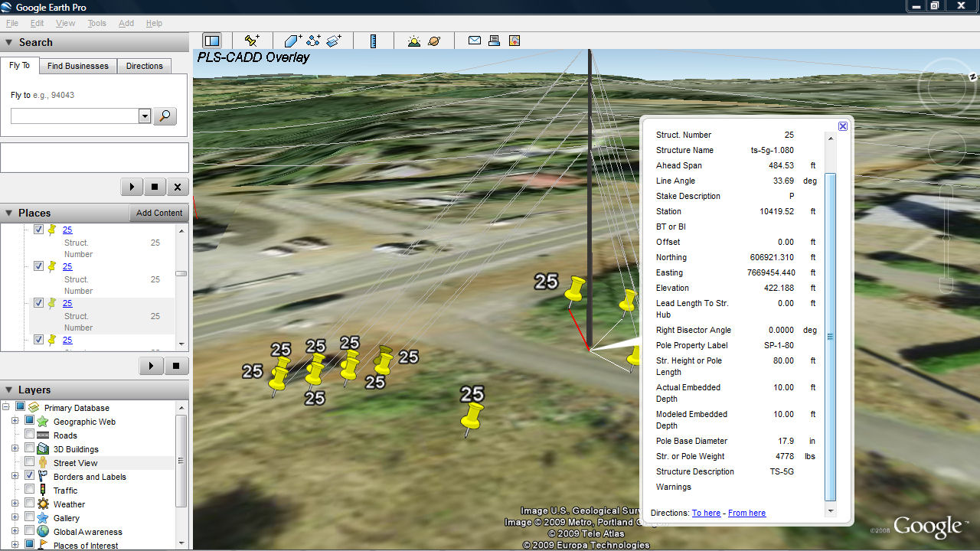Open the Fly to dropdown history

[x=145, y=116]
